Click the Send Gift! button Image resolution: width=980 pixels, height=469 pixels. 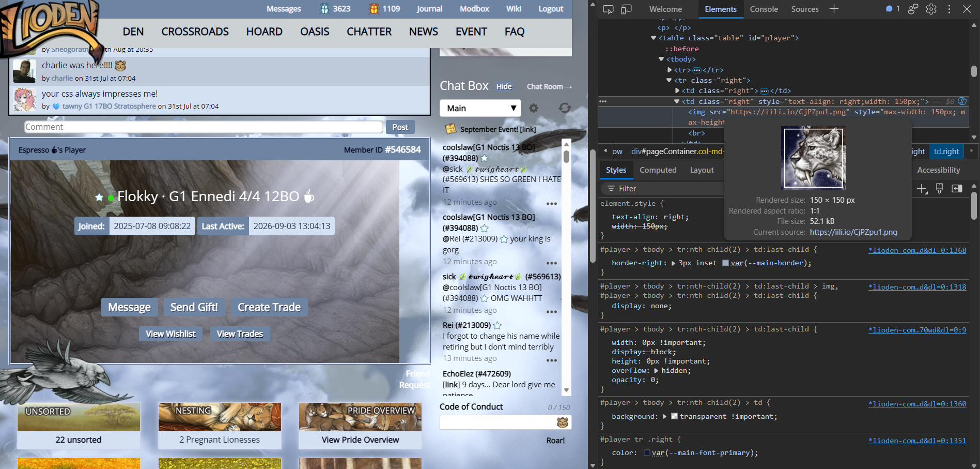194,307
